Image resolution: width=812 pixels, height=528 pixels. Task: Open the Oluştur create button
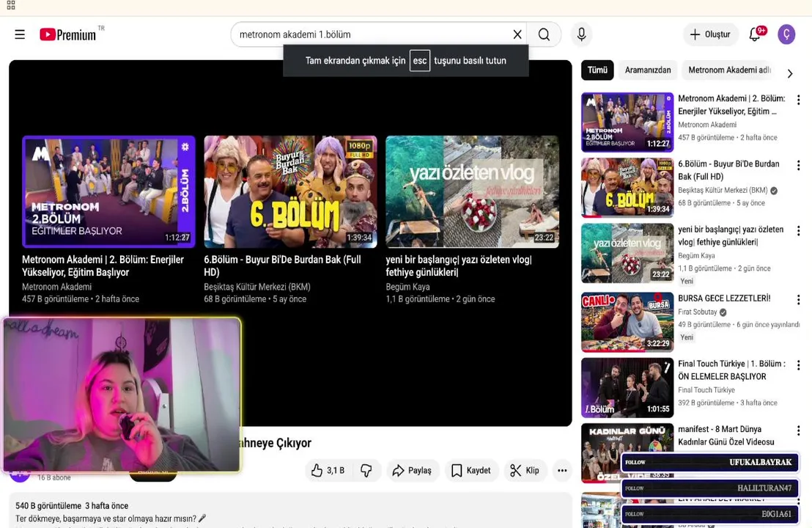(710, 34)
